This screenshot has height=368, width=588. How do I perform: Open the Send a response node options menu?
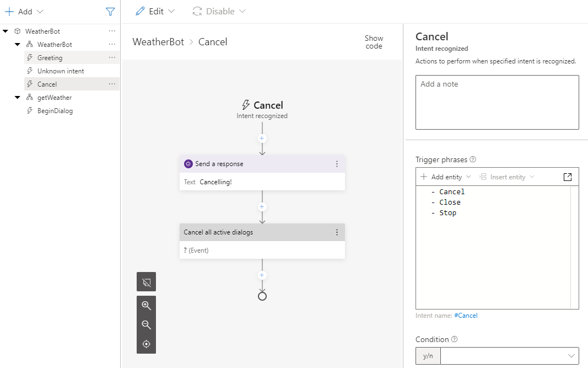(x=337, y=164)
